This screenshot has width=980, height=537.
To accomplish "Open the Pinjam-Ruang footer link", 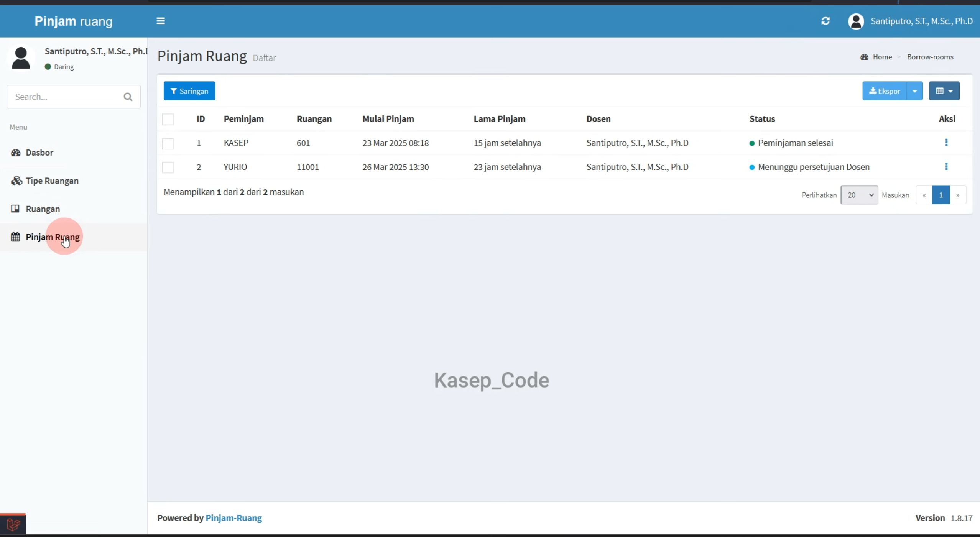I will click(234, 518).
